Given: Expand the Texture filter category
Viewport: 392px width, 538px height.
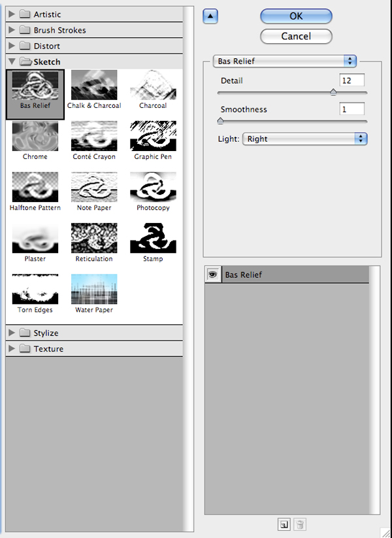Looking at the screenshot, I should point(12,348).
